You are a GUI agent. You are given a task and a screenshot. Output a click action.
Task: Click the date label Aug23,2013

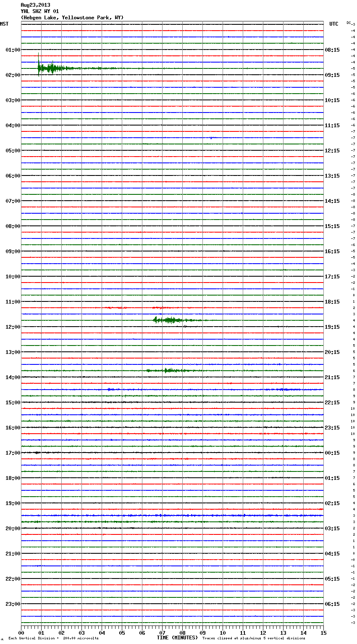(x=35, y=5)
